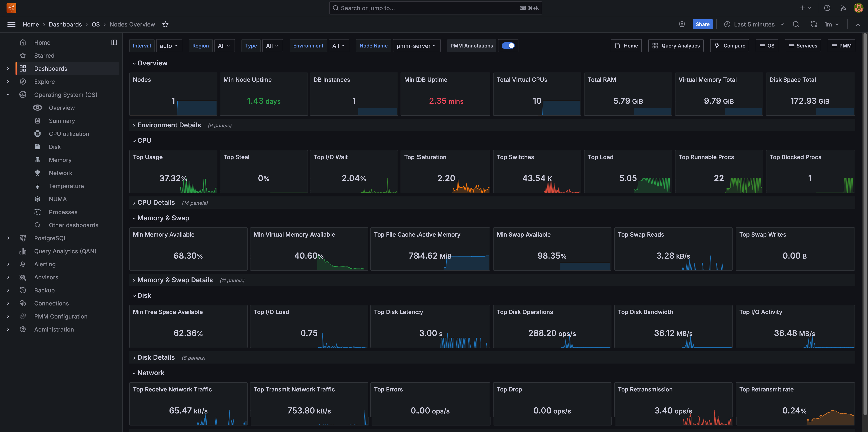
Task: Click the Last 5 minutes time range input
Action: pyautogui.click(x=754, y=24)
